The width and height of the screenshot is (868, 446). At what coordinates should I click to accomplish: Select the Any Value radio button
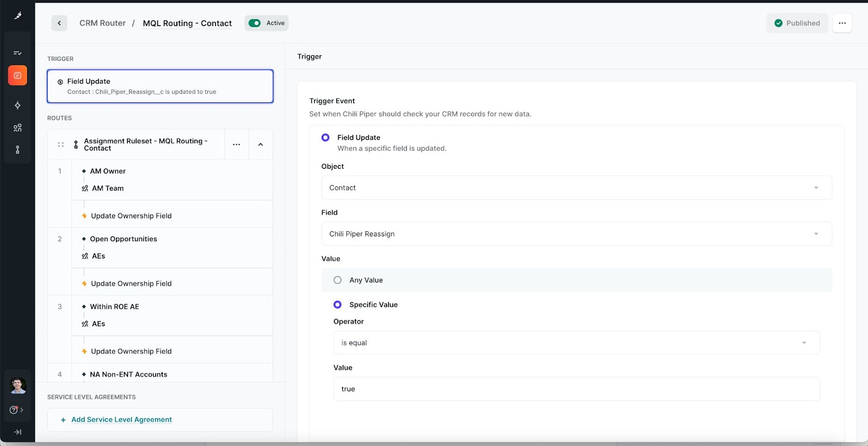(x=337, y=280)
